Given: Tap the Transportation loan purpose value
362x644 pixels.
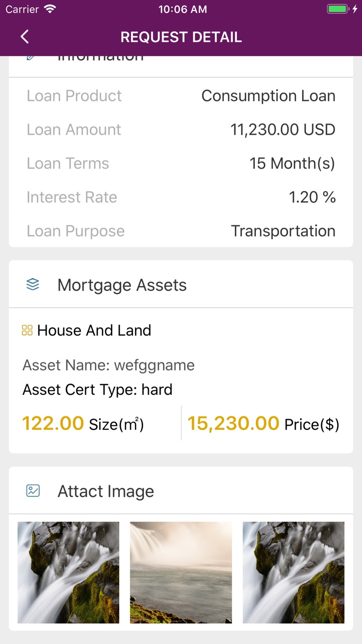Looking at the screenshot, I should pyautogui.click(x=283, y=231).
